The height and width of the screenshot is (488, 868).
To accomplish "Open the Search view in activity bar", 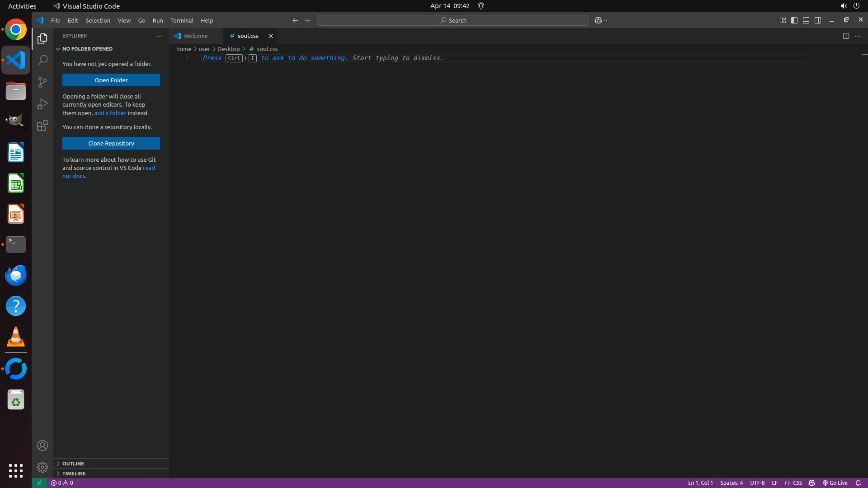I will [x=42, y=61].
